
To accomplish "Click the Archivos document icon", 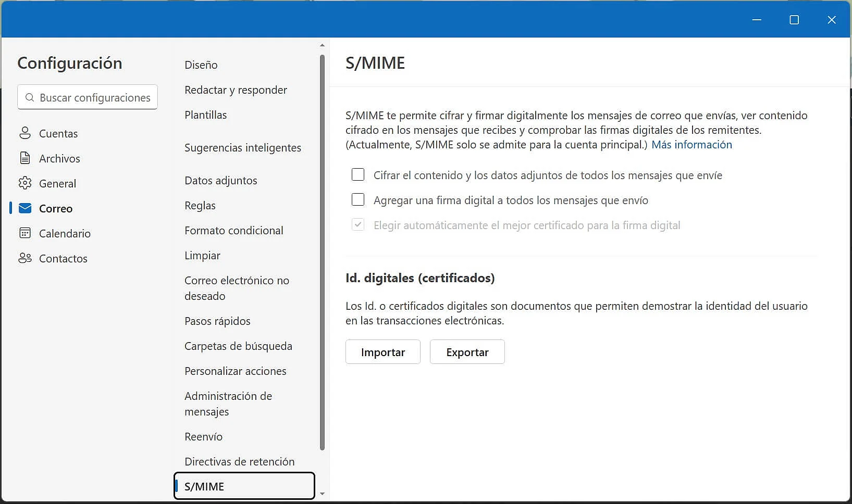I will [x=25, y=158].
